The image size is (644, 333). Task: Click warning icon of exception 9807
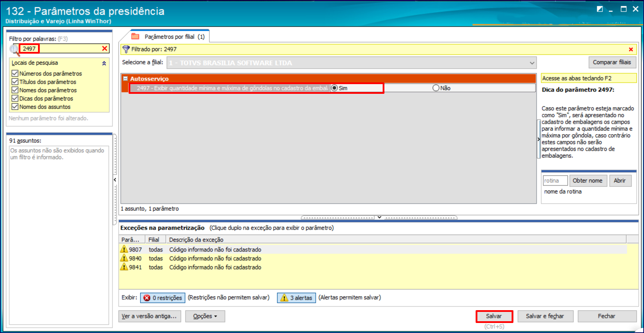[x=124, y=249]
